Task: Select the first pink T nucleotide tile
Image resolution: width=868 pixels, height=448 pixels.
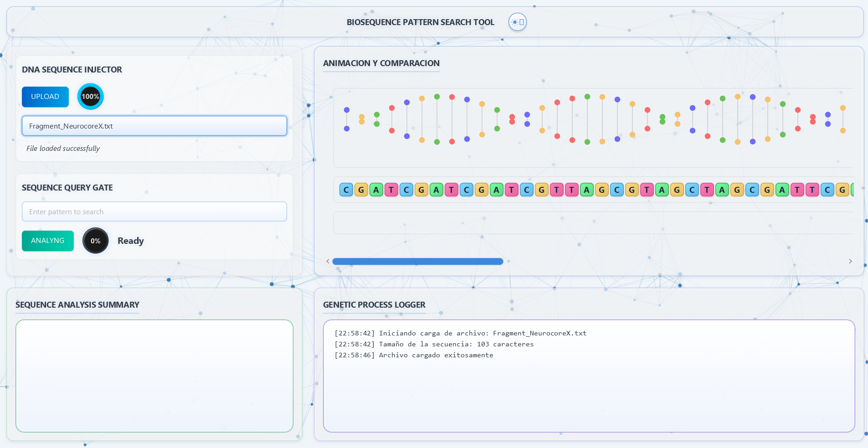Action: point(391,190)
